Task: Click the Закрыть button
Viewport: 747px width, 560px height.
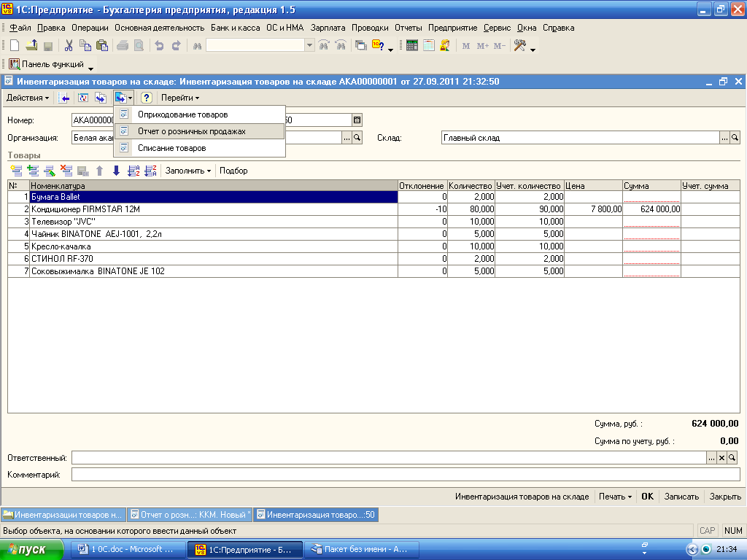Action: coord(725,496)
